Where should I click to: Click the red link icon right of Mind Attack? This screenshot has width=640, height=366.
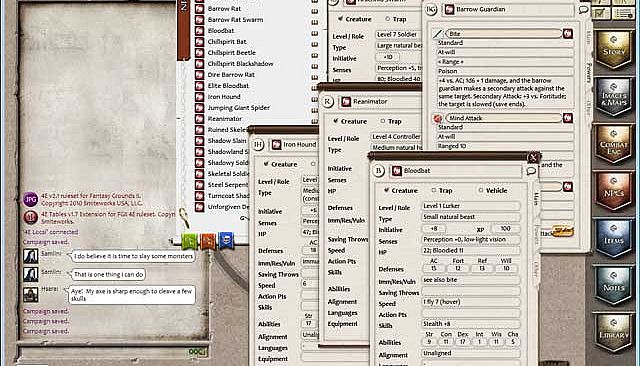568,118
